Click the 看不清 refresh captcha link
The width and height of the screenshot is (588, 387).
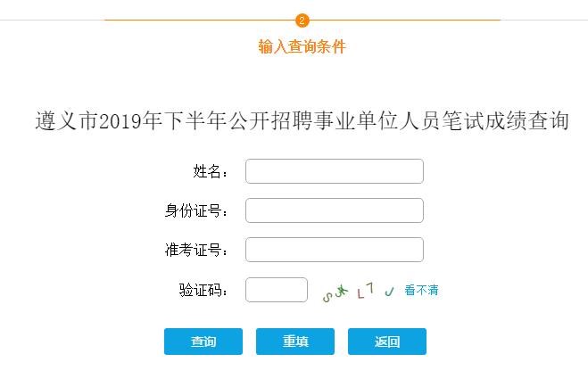coord(421,291)
